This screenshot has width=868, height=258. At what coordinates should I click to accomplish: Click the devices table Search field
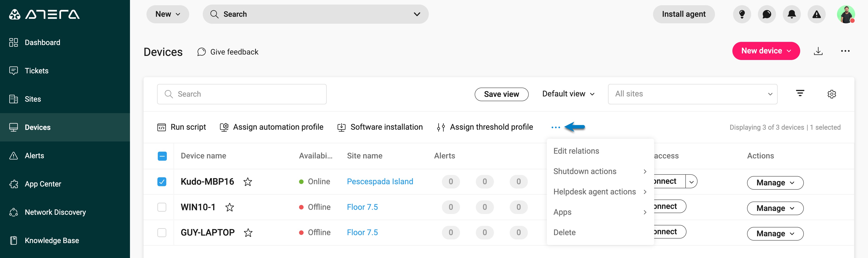click(242, 94)
